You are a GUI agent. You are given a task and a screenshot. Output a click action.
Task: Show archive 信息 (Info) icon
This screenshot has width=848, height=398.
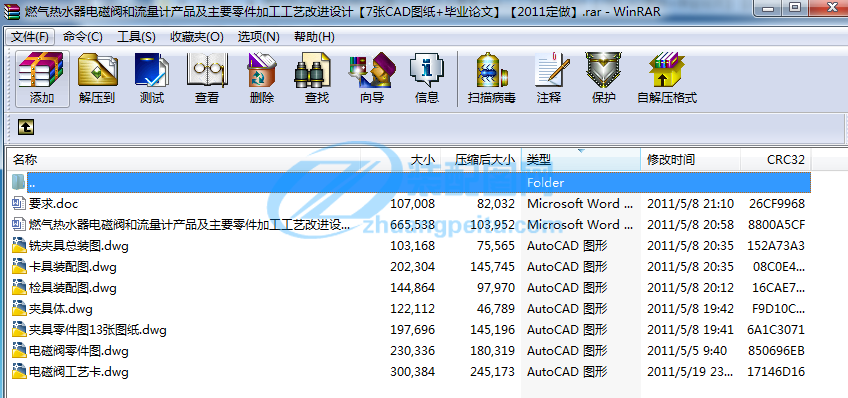click(x=427, y=78)
